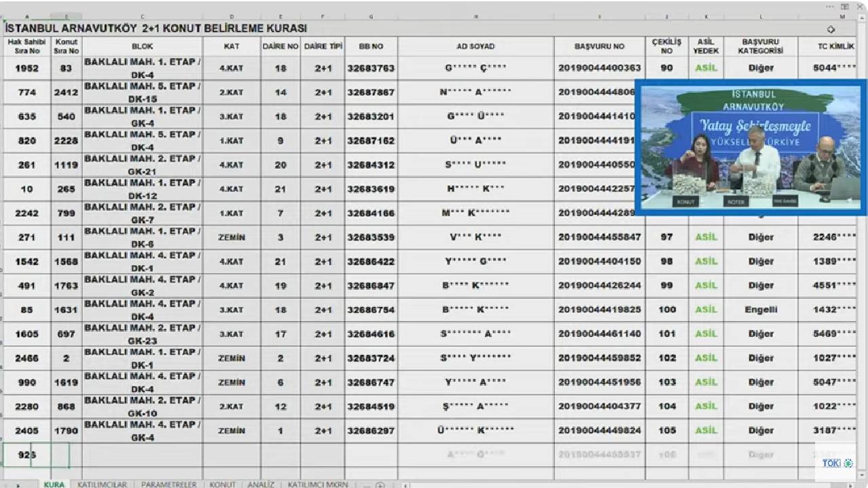The image size is (868, 488).
Task: Open the PARAMETRELER sheet tab
Action: coord(168,485)
